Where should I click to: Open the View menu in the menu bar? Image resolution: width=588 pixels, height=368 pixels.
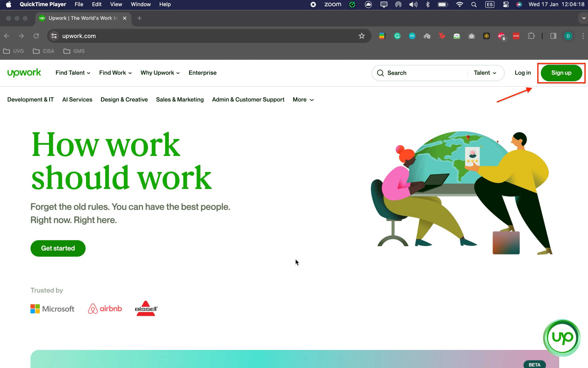(x=116, y=4)
